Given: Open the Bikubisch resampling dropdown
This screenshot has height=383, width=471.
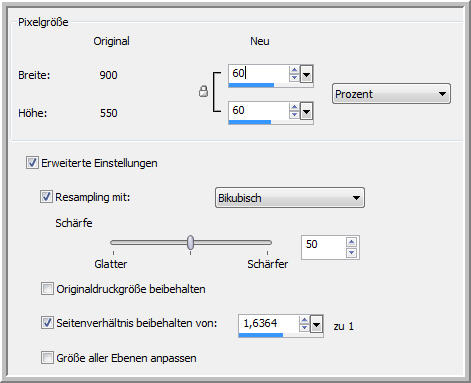Looking at the screenshot, I should [290, 198].
